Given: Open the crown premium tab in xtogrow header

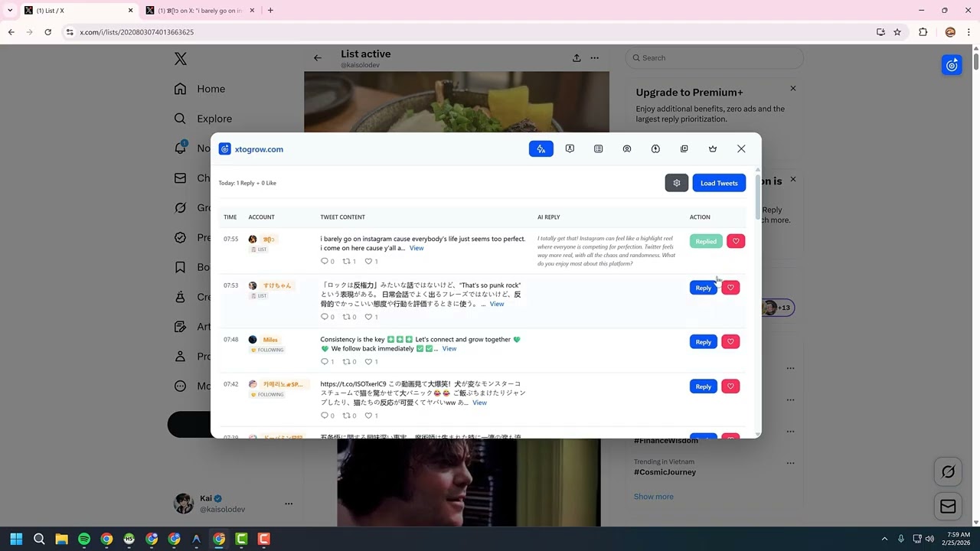Looking at the screenshot, I should (x=713, y=149).
